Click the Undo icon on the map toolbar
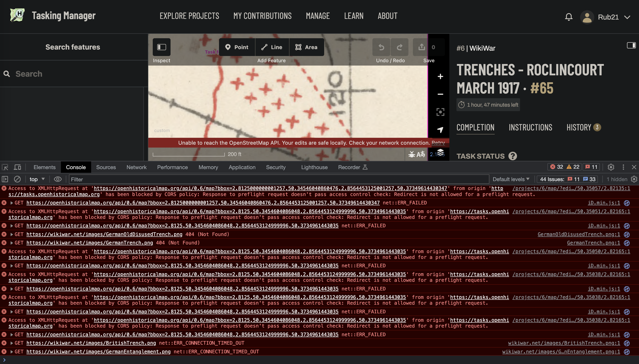639x364 pixels. point(381,47)
